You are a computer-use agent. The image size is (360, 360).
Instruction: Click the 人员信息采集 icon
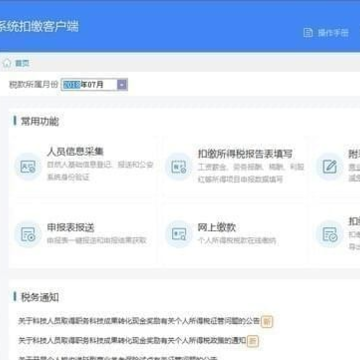tap(28, 166)
